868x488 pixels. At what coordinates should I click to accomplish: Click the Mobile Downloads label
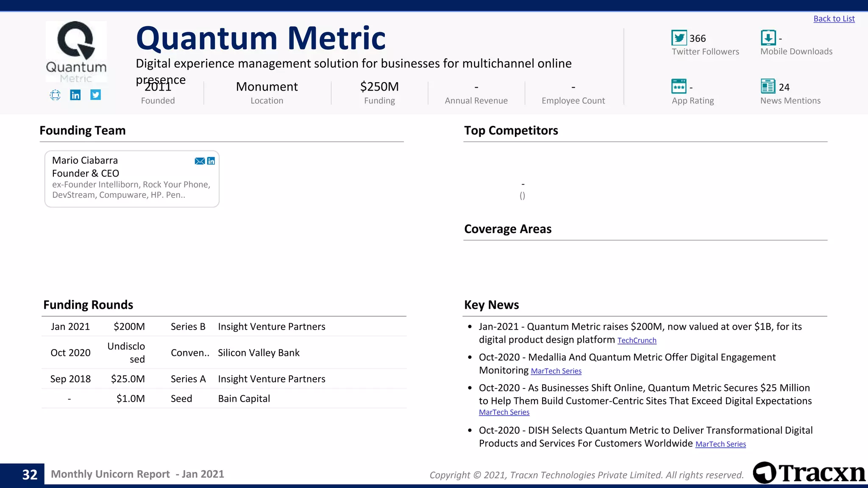(x=796, y=52)
